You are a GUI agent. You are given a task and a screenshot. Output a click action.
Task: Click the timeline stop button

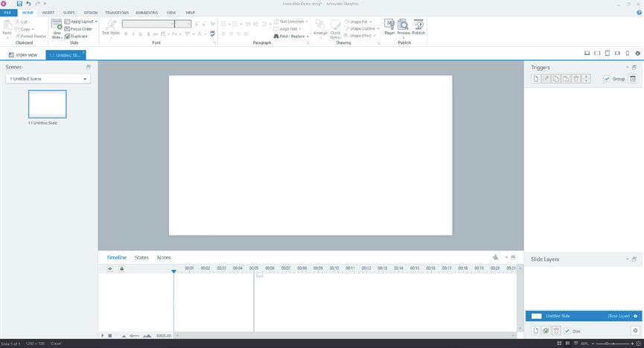110,335
